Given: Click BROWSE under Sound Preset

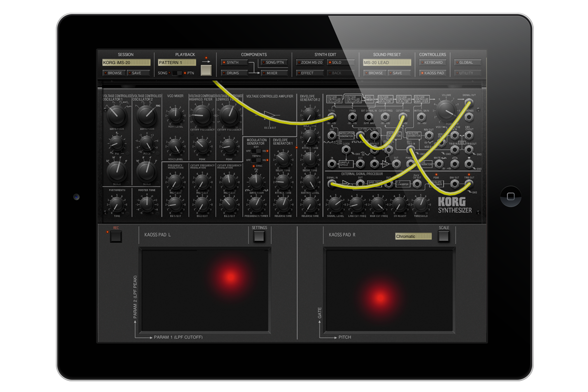Looking at the screenshot, I should tap(375, 73).
